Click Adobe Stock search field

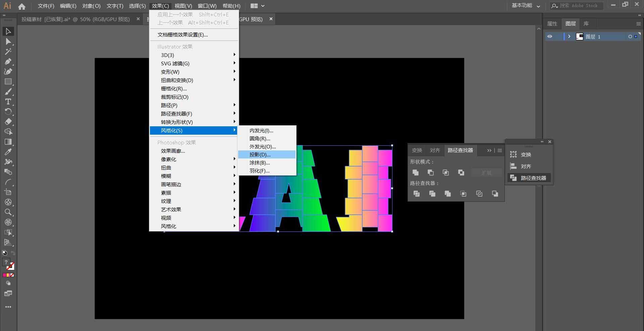pyautogui.click(x=577, y=6)
